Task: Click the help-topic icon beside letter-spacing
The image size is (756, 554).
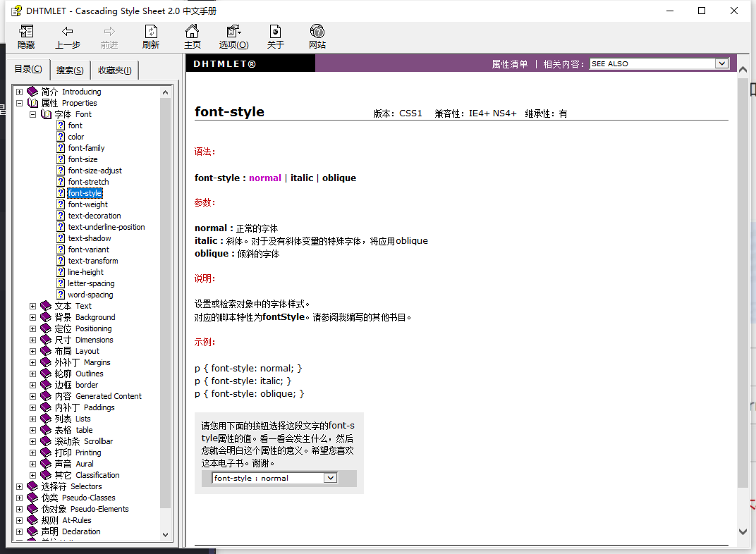Action: coord(61,283)
